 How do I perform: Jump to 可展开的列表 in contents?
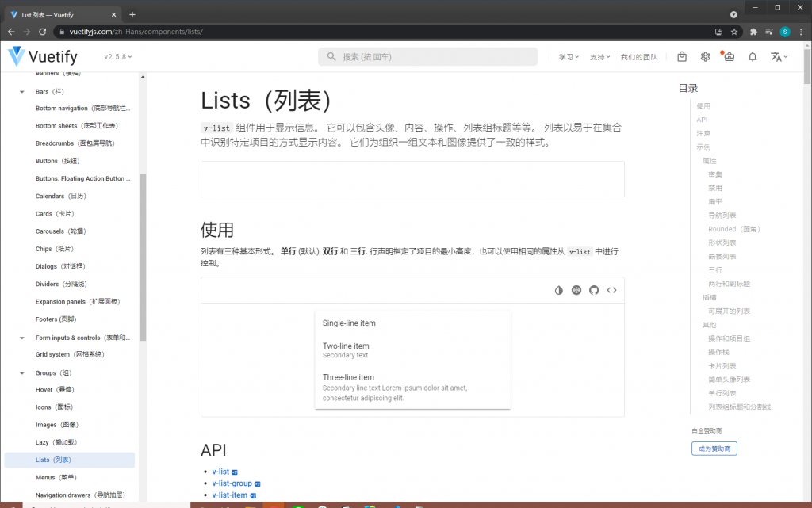click(x=730, y=311)
